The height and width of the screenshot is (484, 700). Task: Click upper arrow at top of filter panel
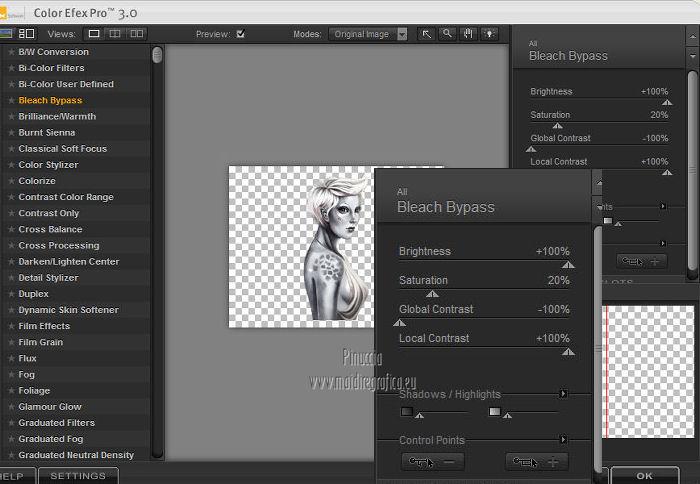pos(692,37)
